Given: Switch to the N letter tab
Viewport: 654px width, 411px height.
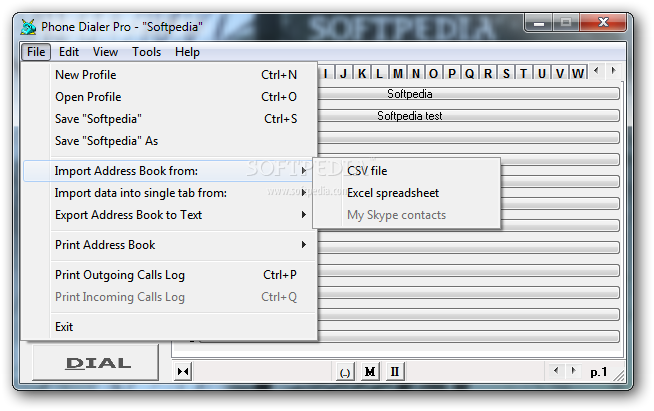Looking at the screenshot, I should pos(416,73).
